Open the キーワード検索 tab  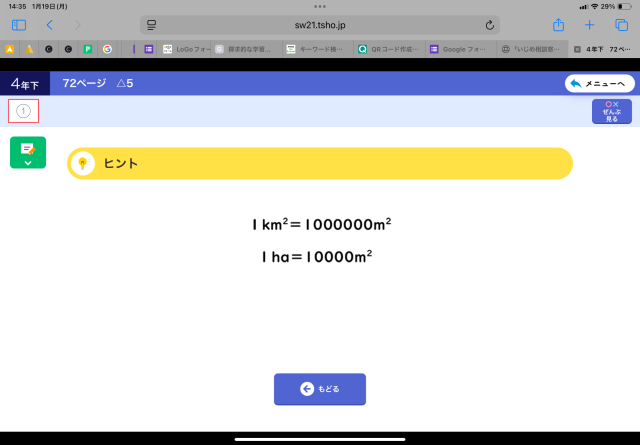click(316, 48)
